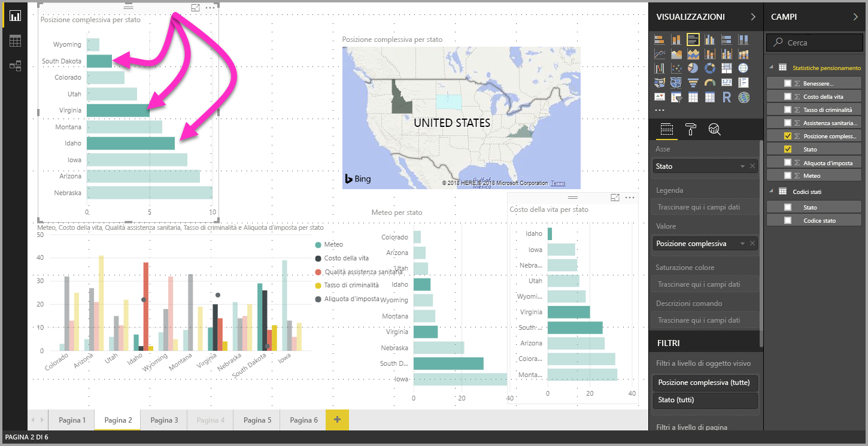Image resolution: width=868 pixels, height=446 pixels.
Task: Select the donut chart visual
Action: click(710, 68)
